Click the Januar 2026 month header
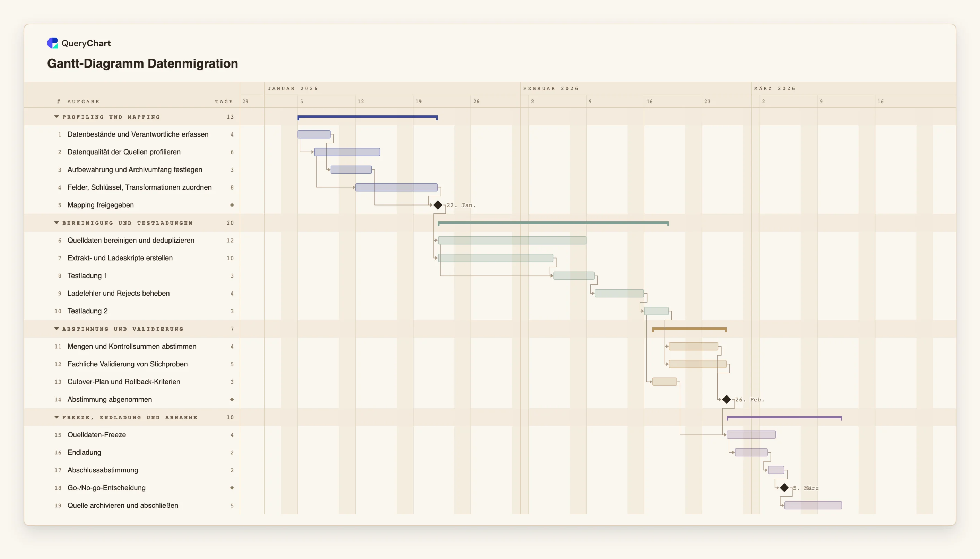 point(293,88)
